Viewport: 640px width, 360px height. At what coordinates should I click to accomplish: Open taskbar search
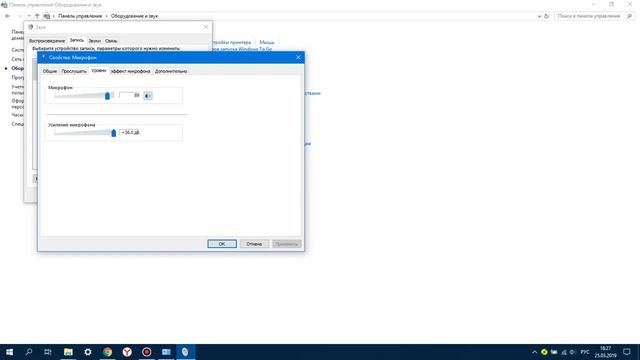[x=29, y=352]
